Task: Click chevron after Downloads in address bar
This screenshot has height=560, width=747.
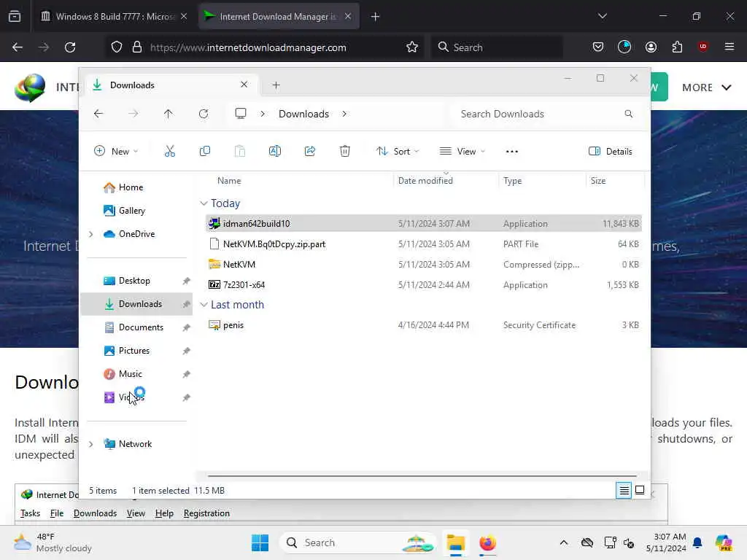Action: point(344,114)
